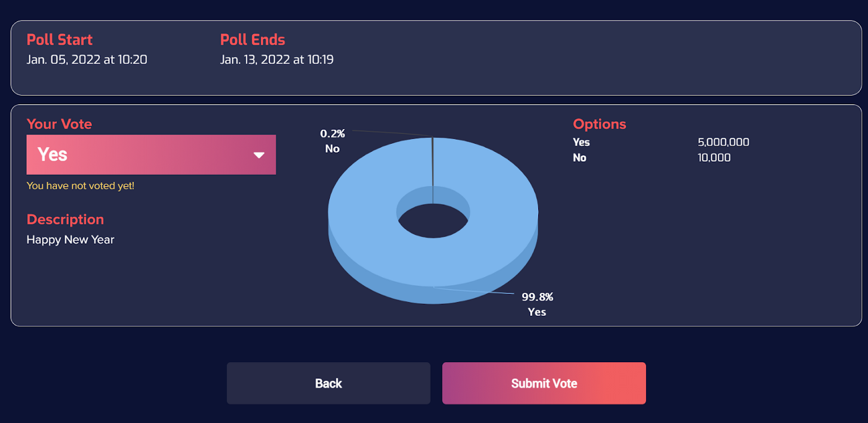Screen dimensions: 868x423
Task: Click the Jan. 05, 2022 start date
Action: click(87, 60)
